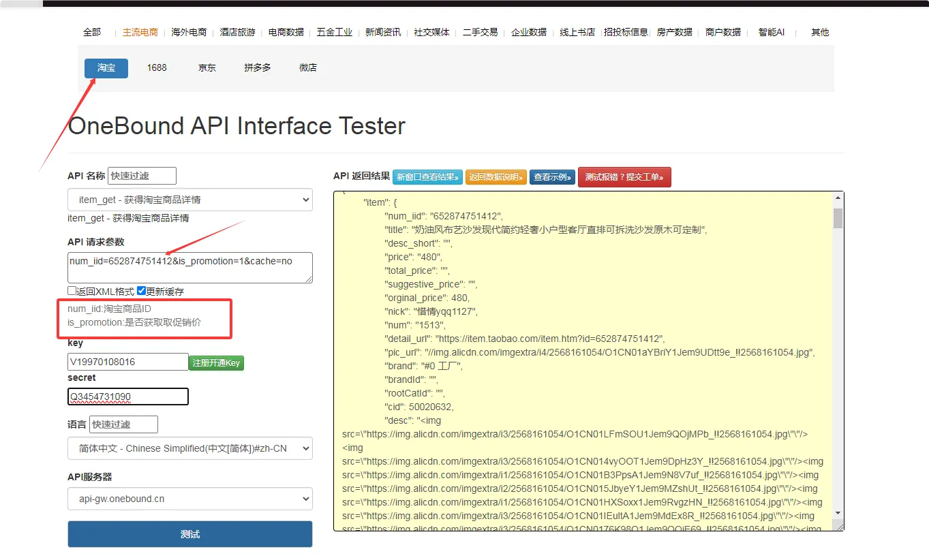Select the 主流电商 category tab

(140, 32)
